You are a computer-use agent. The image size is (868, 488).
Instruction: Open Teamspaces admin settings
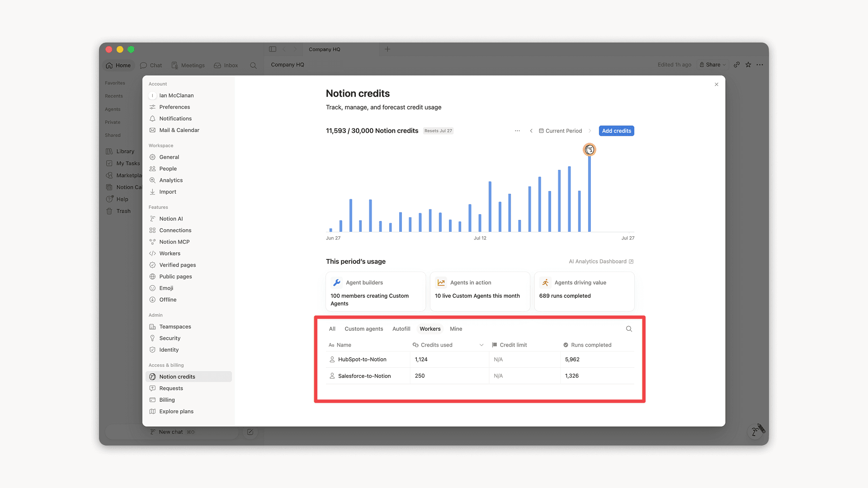pyautogui.click(x=189, y=327)
